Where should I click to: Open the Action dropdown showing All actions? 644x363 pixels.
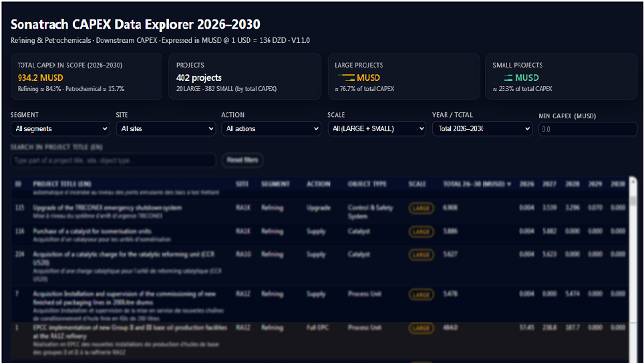pos(271,128)
